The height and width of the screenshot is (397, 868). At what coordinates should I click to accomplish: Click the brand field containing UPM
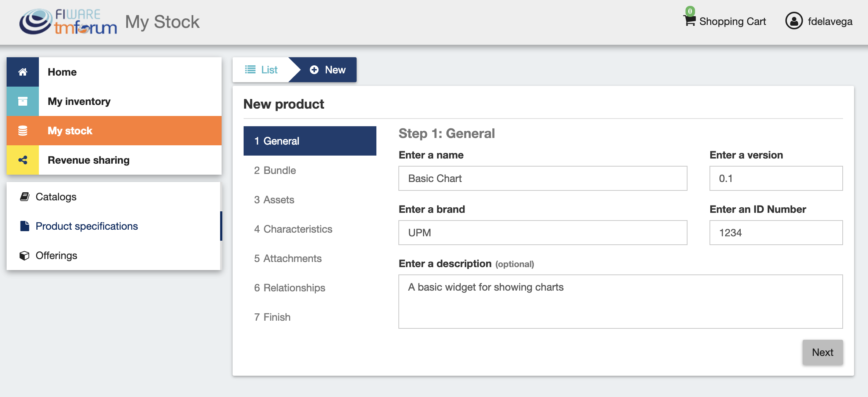[x=543, y=233]
